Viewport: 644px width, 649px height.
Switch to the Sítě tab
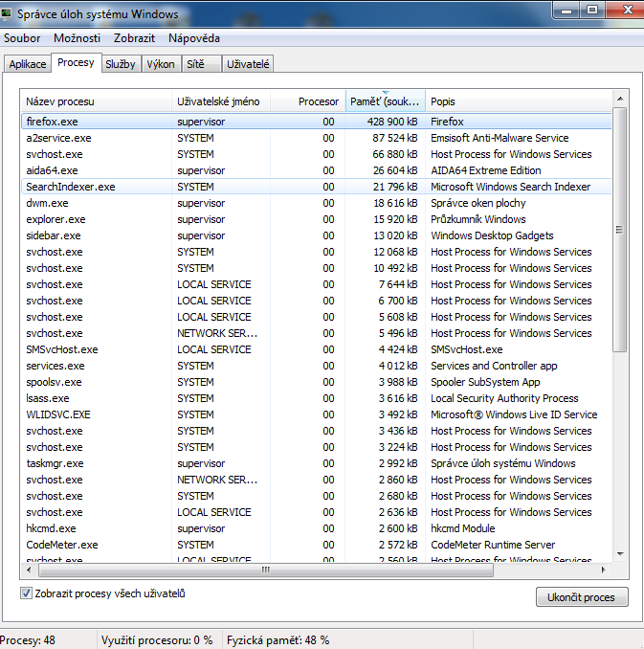click(x=201, y=64)
